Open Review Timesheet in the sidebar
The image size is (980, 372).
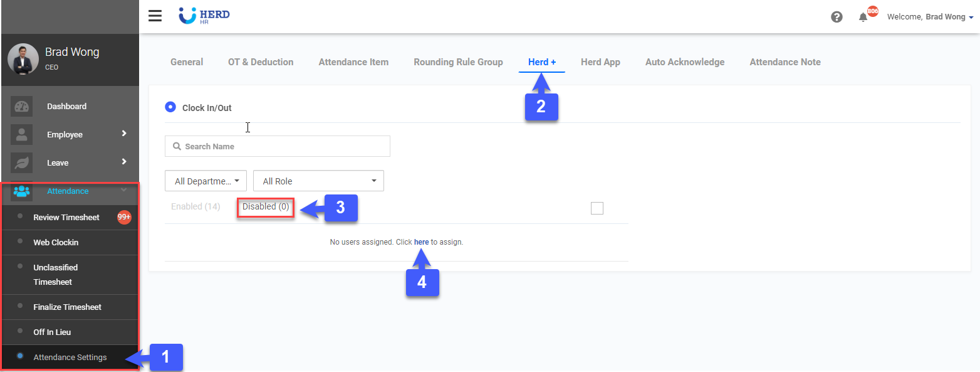(66, 218)
